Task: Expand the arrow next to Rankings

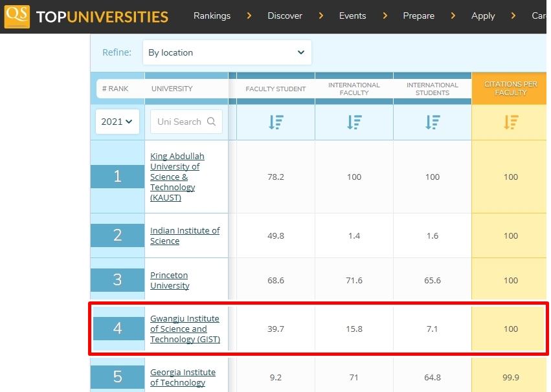Action: [249, 16]
